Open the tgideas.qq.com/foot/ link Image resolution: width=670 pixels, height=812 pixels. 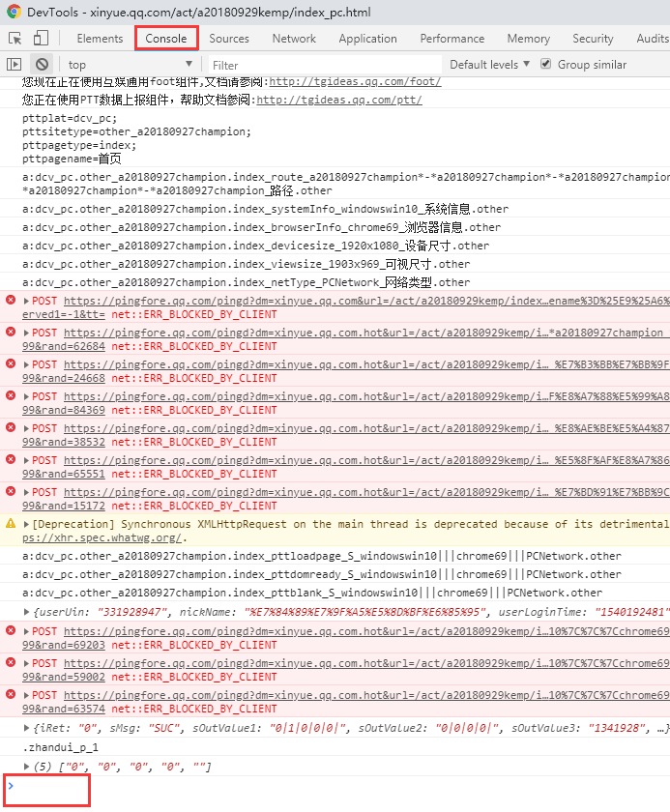pos(355,81)
